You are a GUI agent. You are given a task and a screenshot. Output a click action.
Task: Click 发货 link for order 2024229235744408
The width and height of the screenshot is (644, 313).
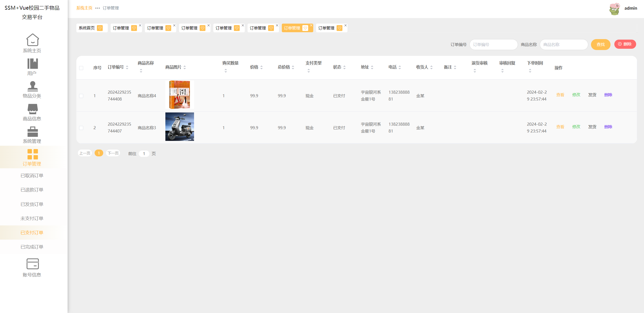pos(592,95)
